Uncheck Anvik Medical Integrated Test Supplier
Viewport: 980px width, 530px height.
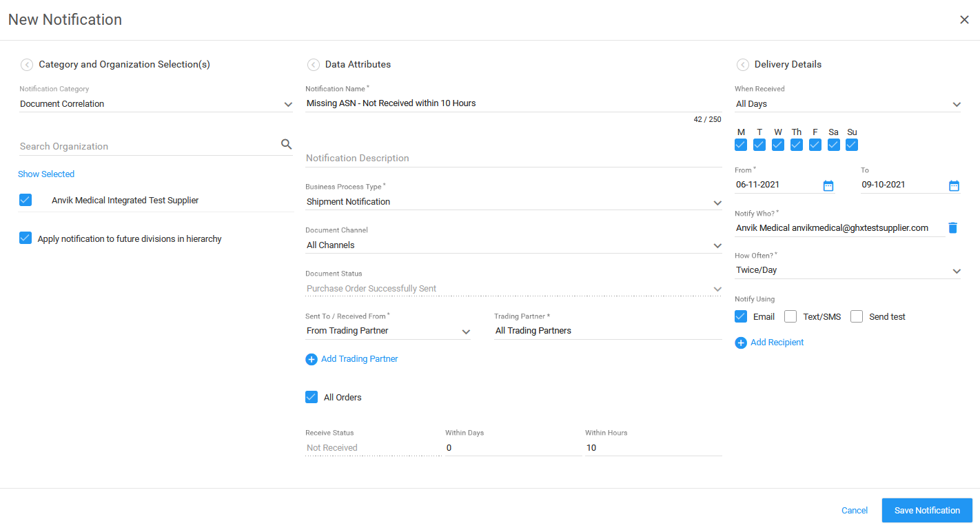click(x=25, y=200)
